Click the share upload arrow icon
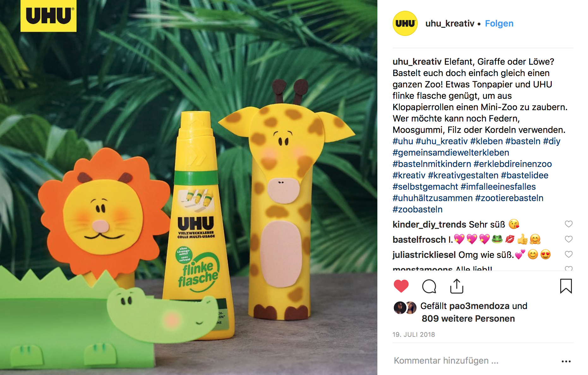 click(457, 286)
